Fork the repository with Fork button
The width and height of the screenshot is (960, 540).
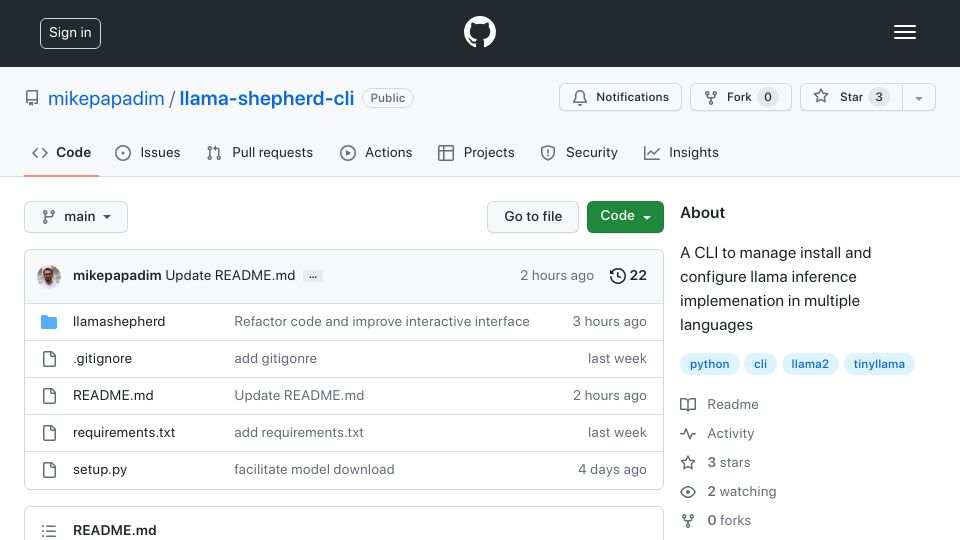point(741,97)
